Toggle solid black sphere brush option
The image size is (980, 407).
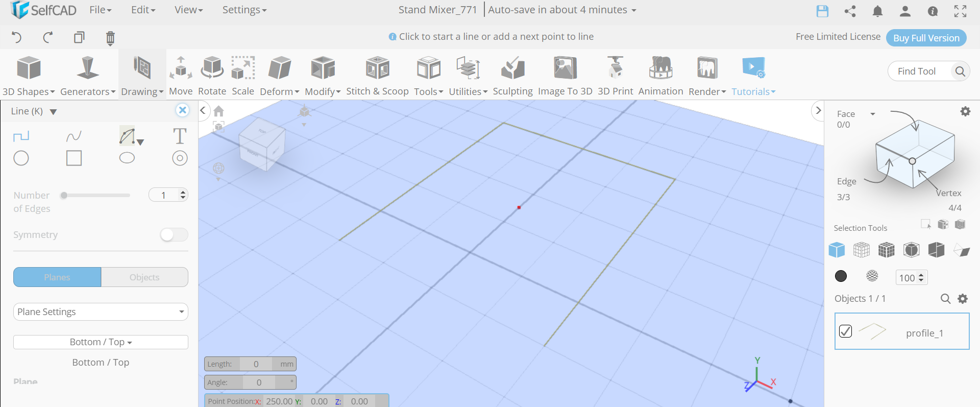[841, 276]
